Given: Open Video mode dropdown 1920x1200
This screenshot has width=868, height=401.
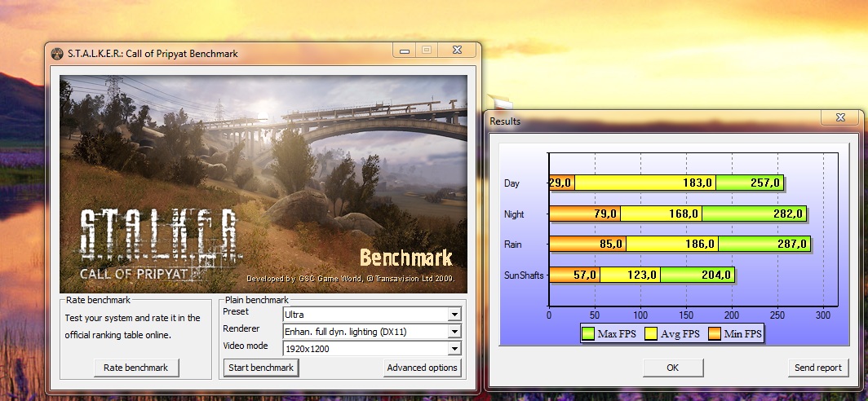Looking at the screenshot, I should (371, 349).
